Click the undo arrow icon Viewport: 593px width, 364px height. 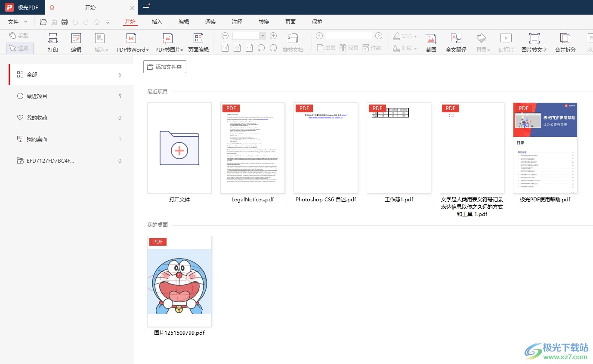[75, 22]
